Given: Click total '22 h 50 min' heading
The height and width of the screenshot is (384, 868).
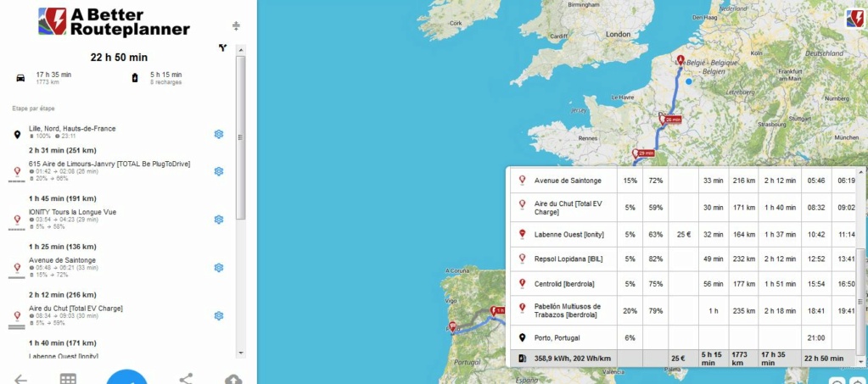Looking at the screenshot, I should [119, 58].
